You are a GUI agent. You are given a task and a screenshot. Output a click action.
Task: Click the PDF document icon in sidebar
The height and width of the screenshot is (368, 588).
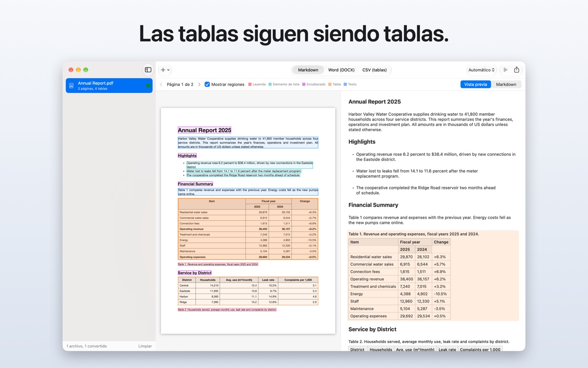71,85
